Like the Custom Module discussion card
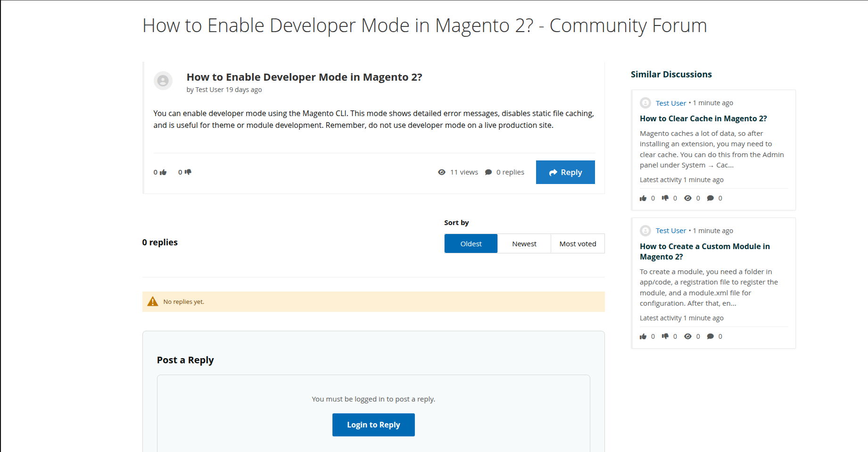 [x=643, y=336]
